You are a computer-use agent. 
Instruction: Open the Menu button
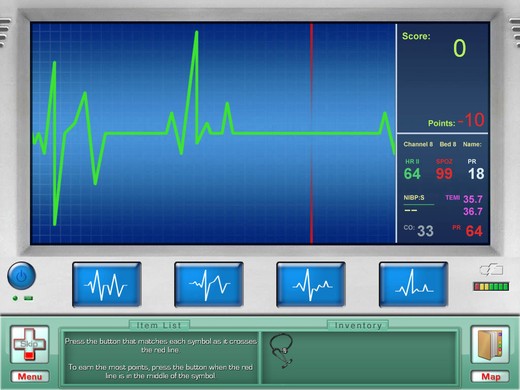click(x=30, y=377)
